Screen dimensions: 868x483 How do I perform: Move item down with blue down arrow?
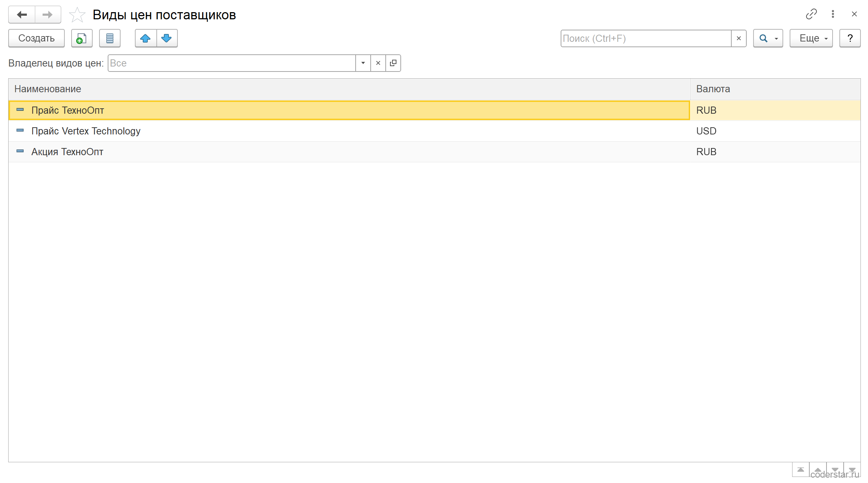[x=167, y=38]
